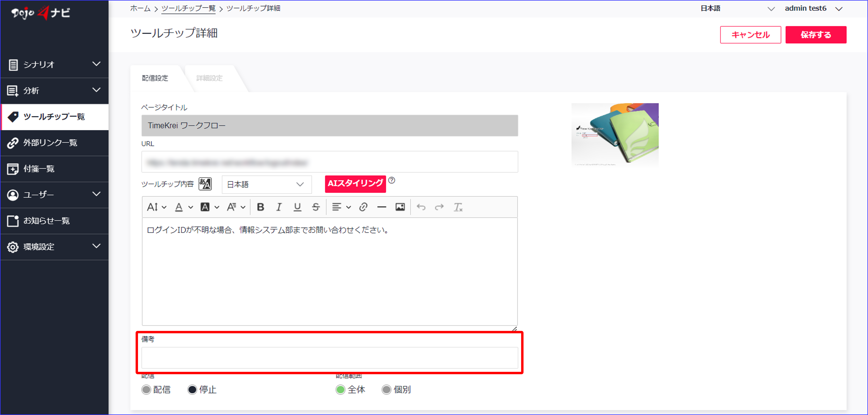The height and width of the screenshot is (415, 868).
Task: Click the 備考 remarks input field
Action: pyautogui.click(x=329, y=358)
